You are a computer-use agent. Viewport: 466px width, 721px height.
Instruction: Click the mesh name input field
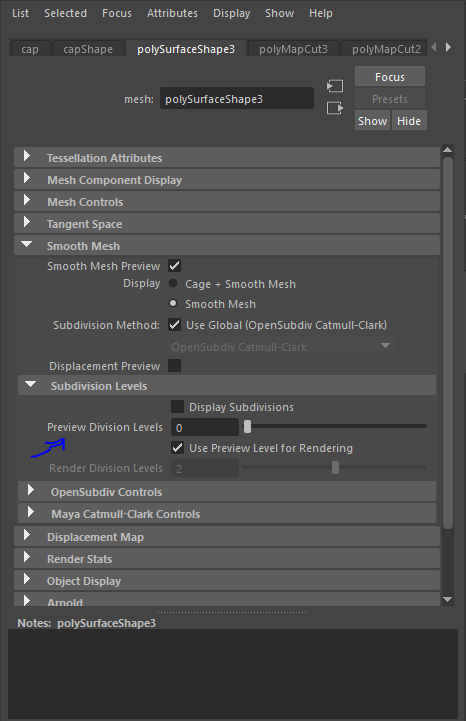(237, 98)
